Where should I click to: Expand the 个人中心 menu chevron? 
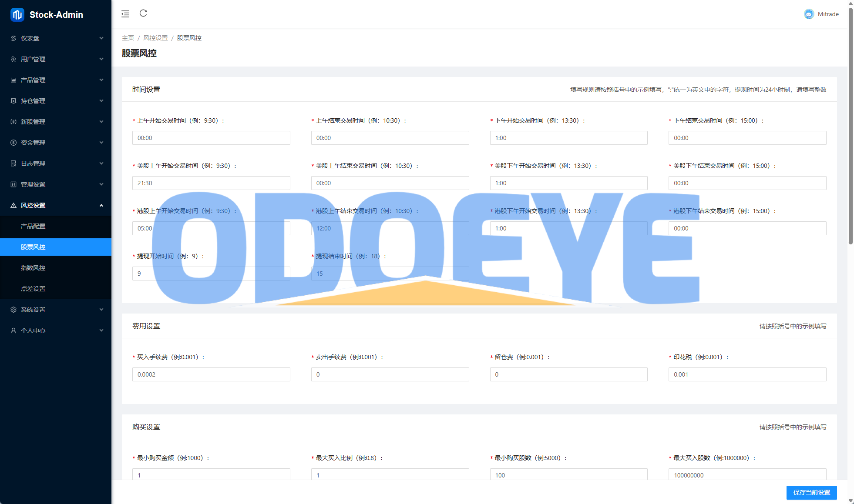[x=101, y=330]
